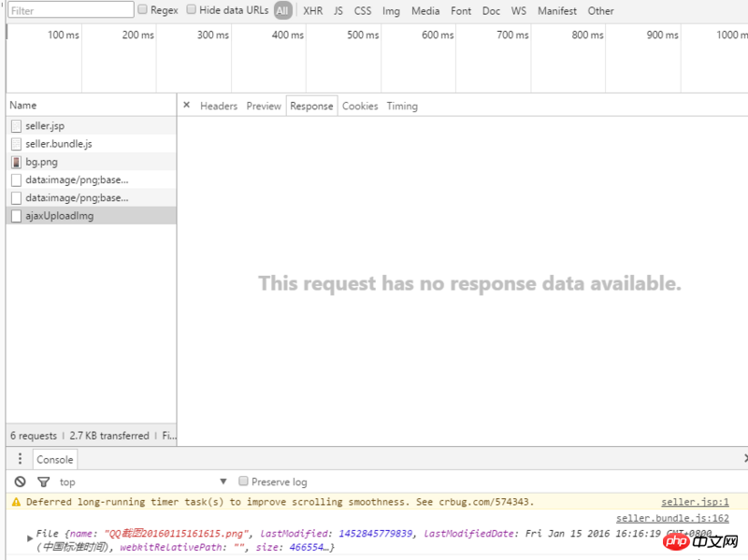748x560 pixels.
Task: Click the network Filter text field
Action: 70,10
